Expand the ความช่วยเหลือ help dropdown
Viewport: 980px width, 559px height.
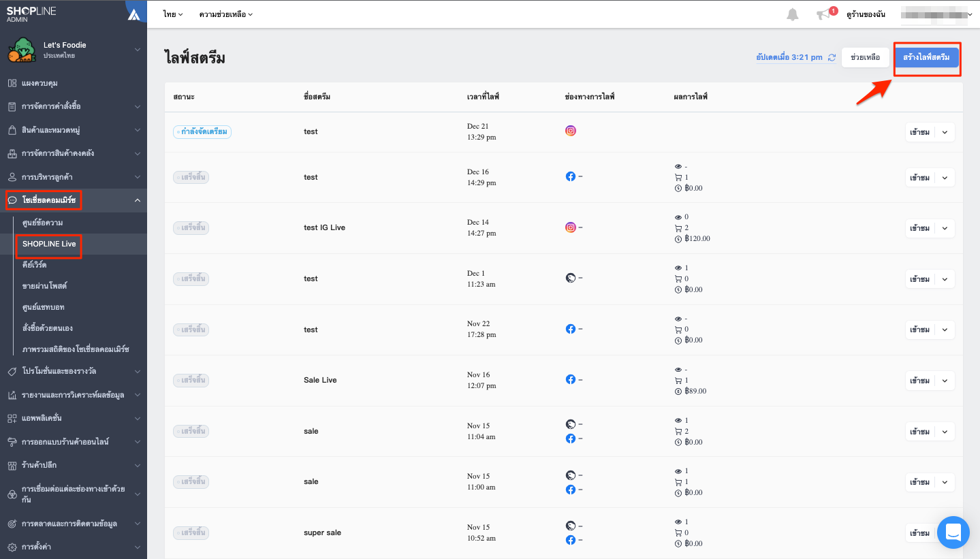pos(226,14)
